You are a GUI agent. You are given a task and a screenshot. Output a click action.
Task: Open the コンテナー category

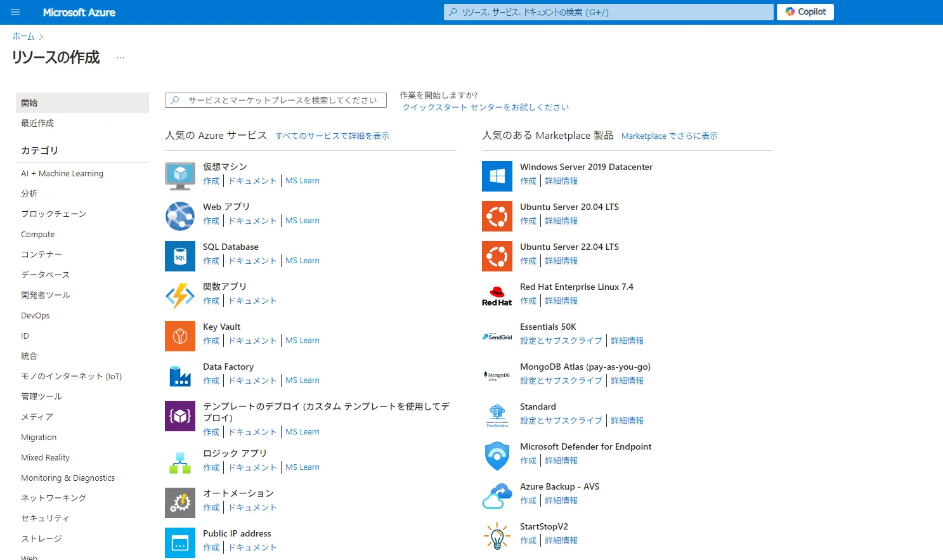[42, 254]
